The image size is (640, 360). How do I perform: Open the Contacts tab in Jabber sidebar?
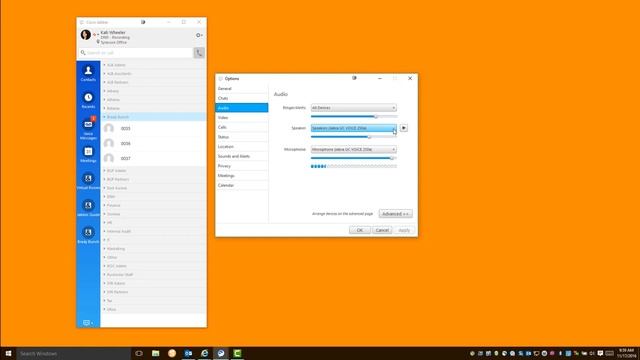(88, 73)
